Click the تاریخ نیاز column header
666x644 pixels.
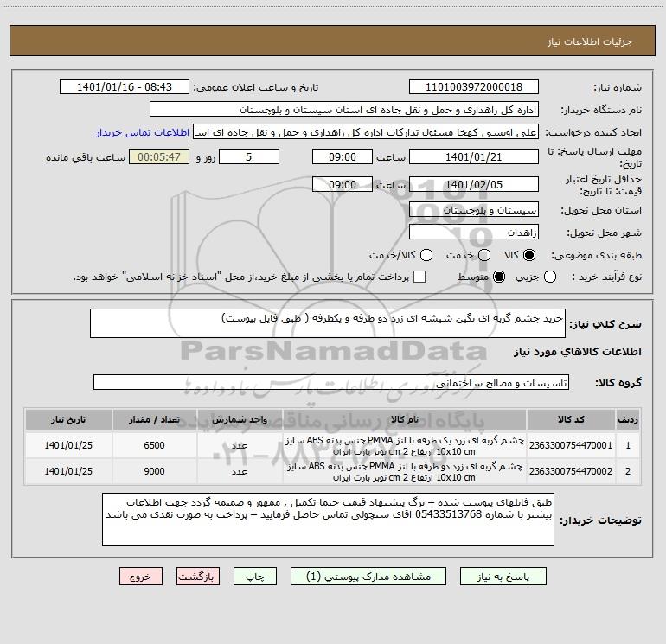[x=68, y=419]
